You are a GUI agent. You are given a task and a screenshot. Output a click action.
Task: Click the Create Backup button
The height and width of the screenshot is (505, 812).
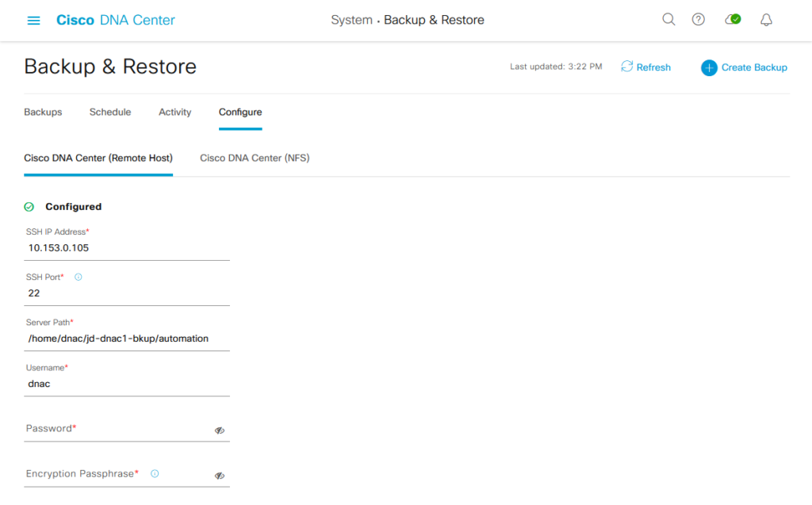[x=744, y=67]
